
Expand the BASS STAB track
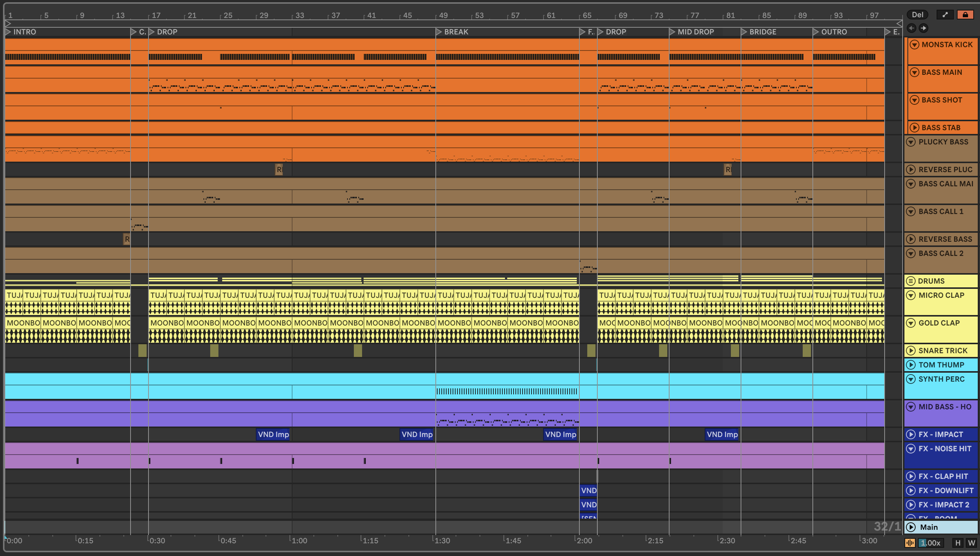tap(914, 128)
